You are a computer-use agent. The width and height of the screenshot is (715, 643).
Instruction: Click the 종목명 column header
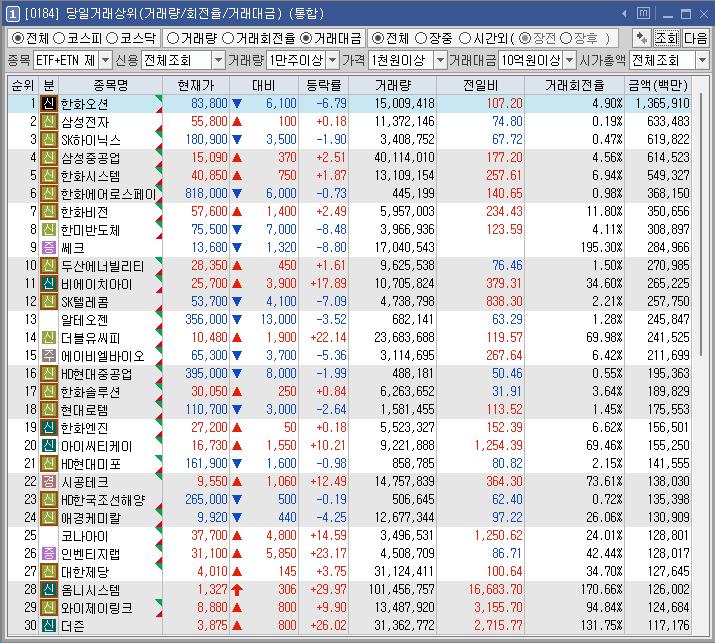point(110,85)
